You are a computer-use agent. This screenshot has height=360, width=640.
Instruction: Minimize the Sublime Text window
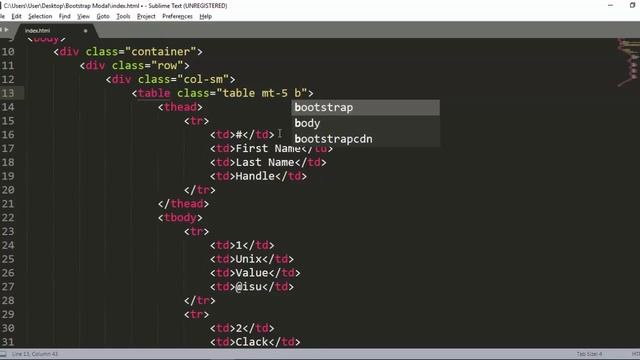[610, 6]
